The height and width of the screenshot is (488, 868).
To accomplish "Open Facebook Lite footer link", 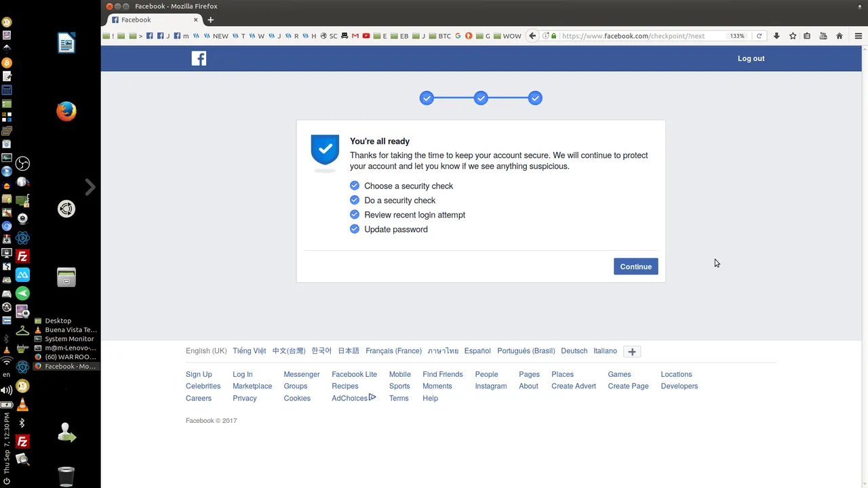I will tap(354, 374).
